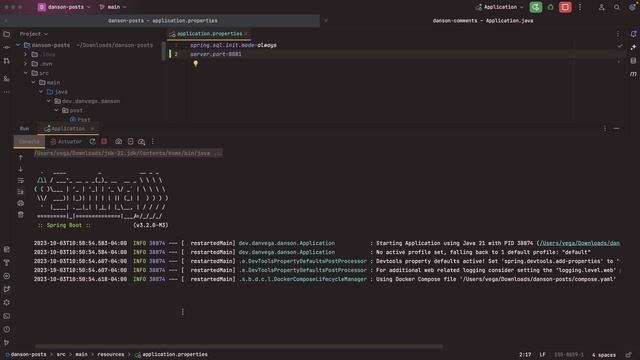Toggle soft-wrap in console

click(21, 180)
